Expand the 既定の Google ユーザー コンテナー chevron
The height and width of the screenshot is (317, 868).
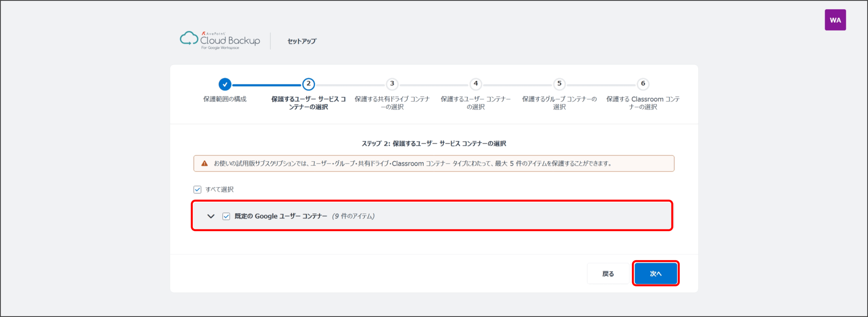[211, 216]
